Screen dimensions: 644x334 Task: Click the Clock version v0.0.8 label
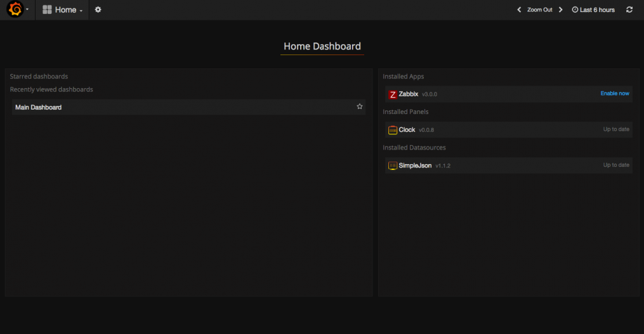coord(426,130)
